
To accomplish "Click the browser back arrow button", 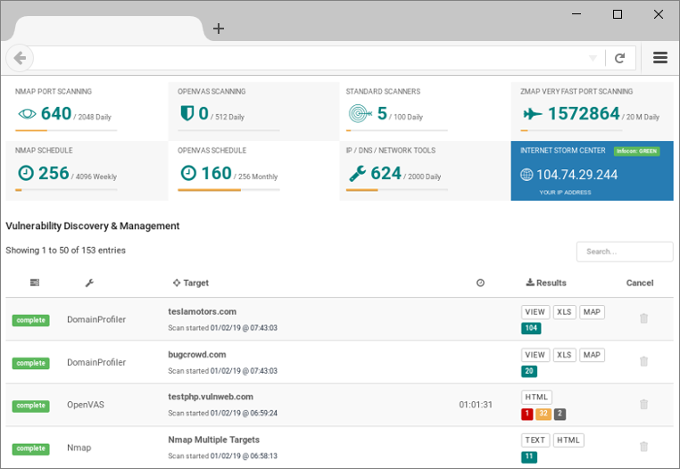I will [x=20, y=58].
